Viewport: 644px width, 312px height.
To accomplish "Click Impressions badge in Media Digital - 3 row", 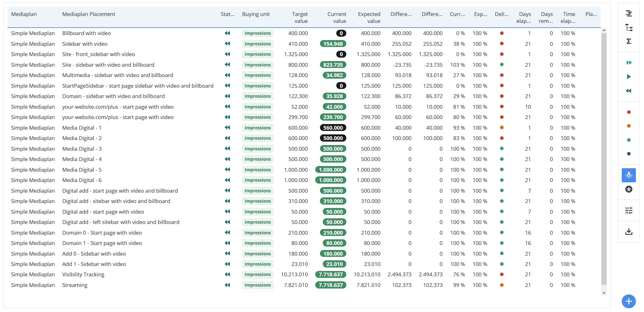I will point(258,149).
